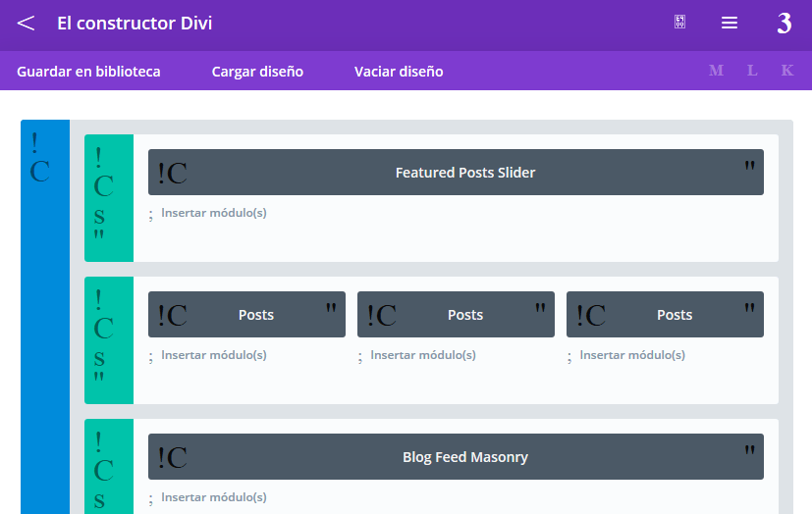Click "s" on the Blog Feed Masonry row's green handle
The width and height of the screenshot is (812, 514).
(99, 500)
